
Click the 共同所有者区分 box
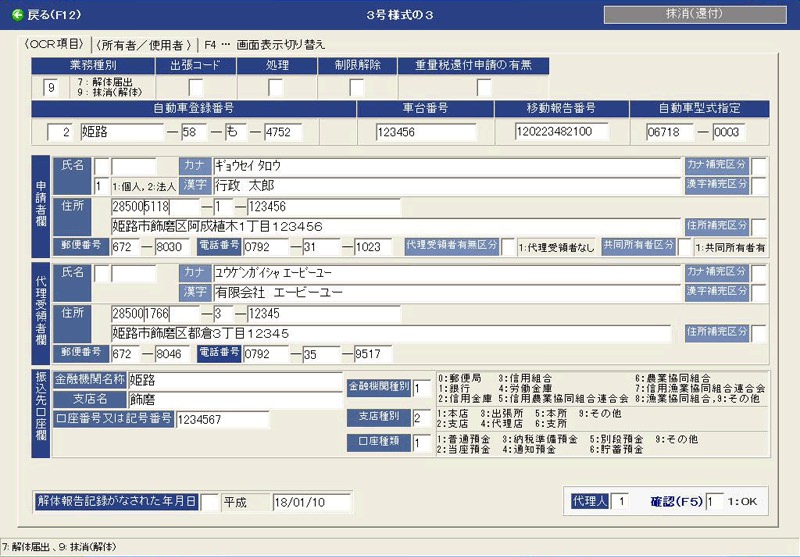tap(684, 247)
